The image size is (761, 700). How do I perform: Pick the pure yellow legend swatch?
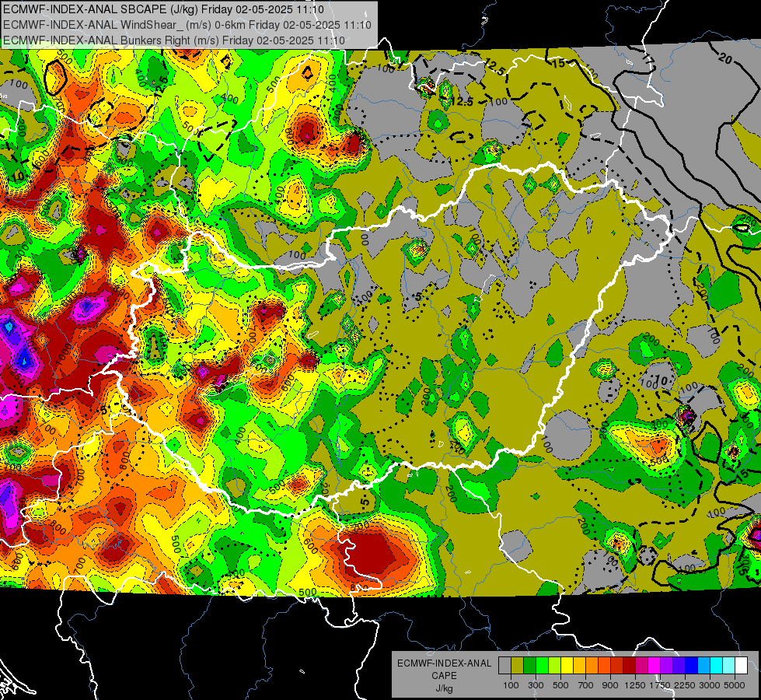tap(567, 665)
